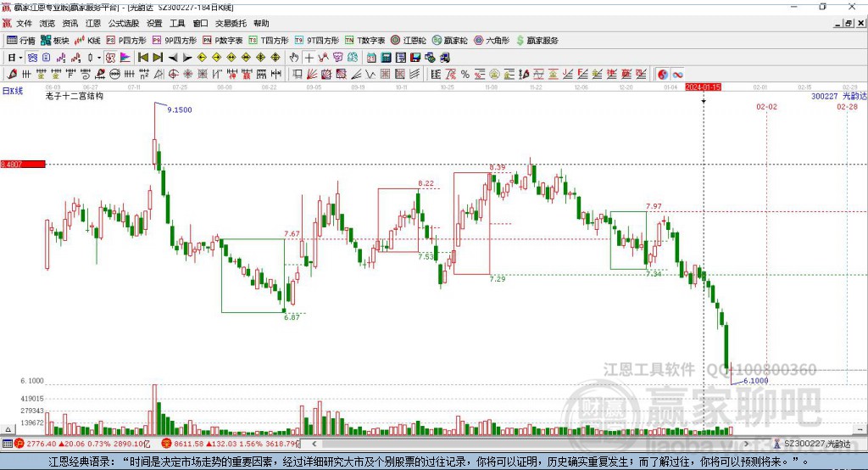Click the rainbow triangle chart icon
This screenshot has width=868, height=470.
pos(125,58)
